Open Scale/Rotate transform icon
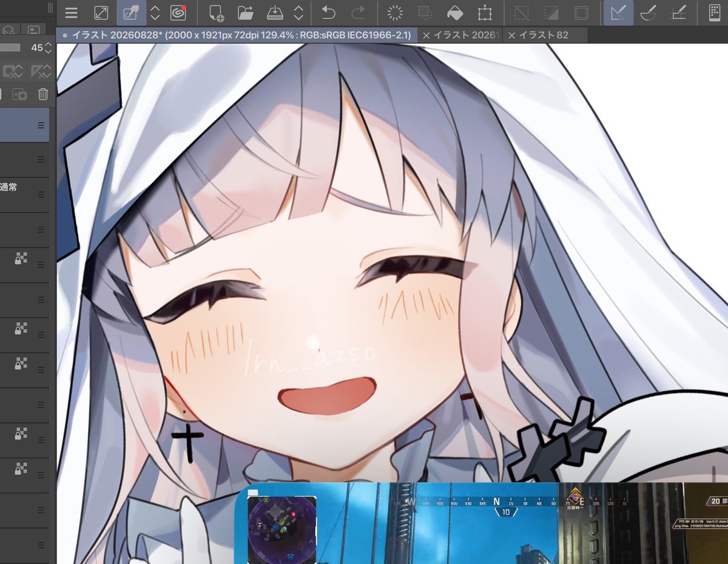Viewport: 728px width, 564px height. [484, 13]
